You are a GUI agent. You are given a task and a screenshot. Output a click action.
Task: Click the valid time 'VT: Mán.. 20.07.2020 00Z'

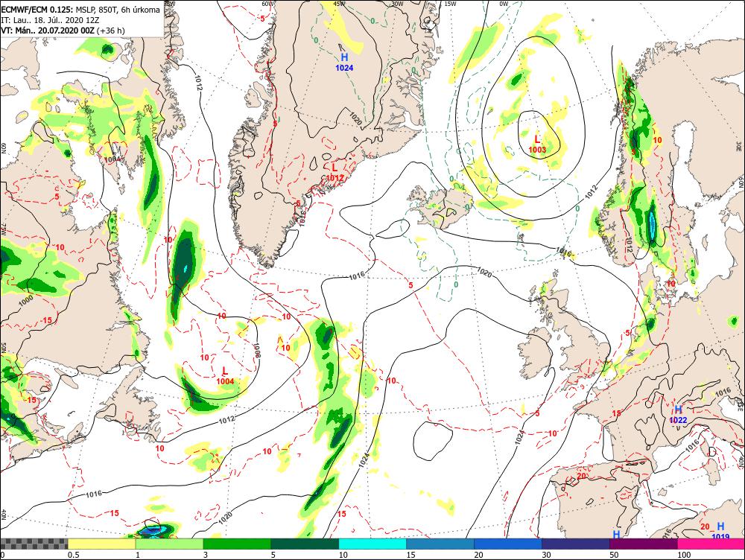(x=48, y=31)
